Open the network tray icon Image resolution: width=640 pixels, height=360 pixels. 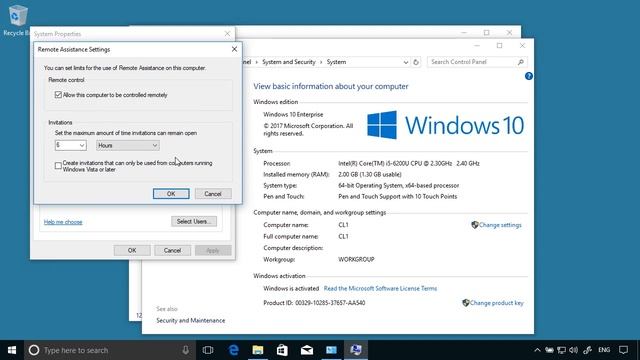tap(562, 350)
